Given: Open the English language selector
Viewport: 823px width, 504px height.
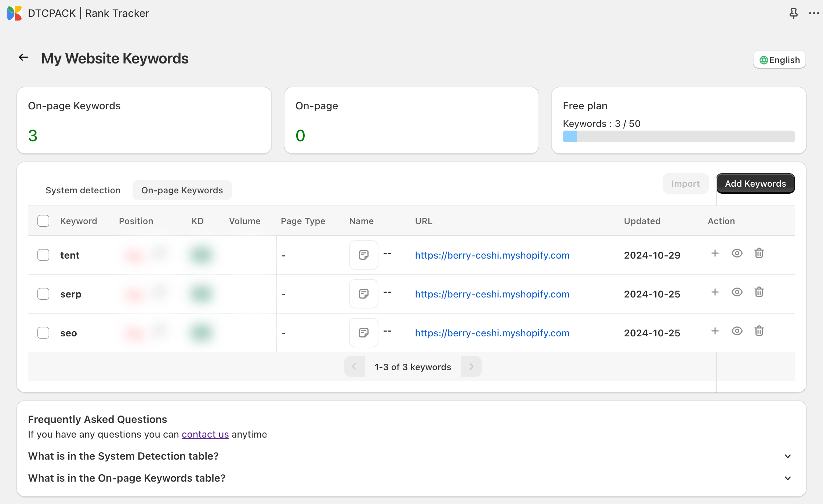Looking at the screenshot, I should (779, 60).
